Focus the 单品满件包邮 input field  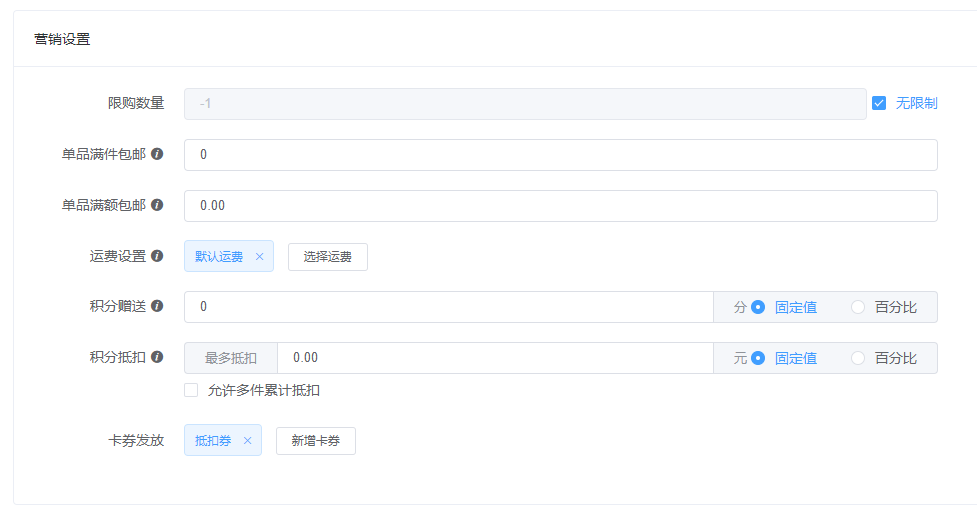pos(561,155)
